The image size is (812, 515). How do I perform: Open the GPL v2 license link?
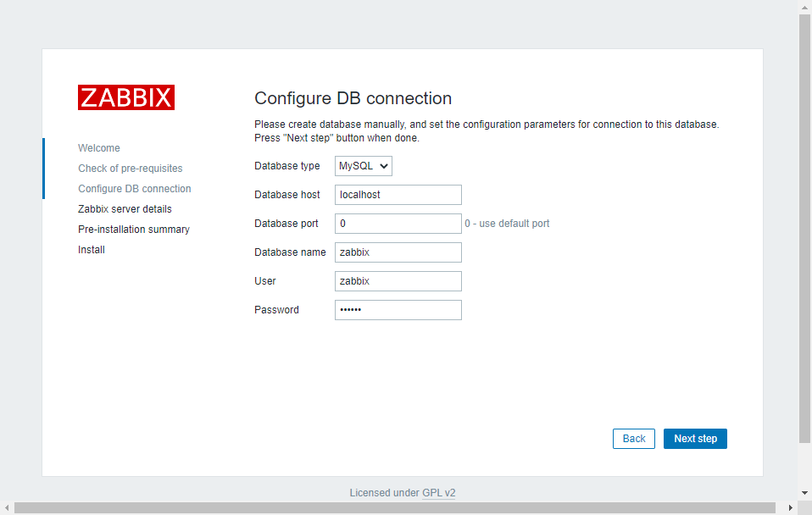[x=438, y=493]
